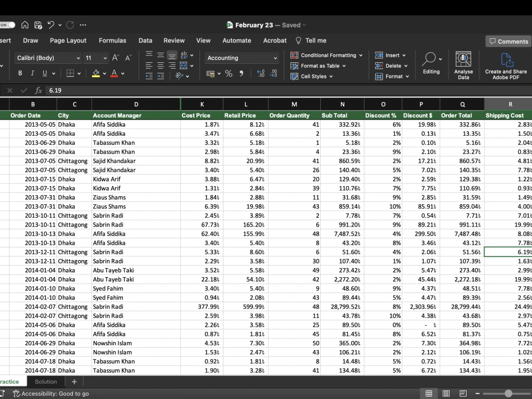This screenshot has width=532, height=399.
Task: Open the Comments pane button
Action: click(x=509, y=41)
